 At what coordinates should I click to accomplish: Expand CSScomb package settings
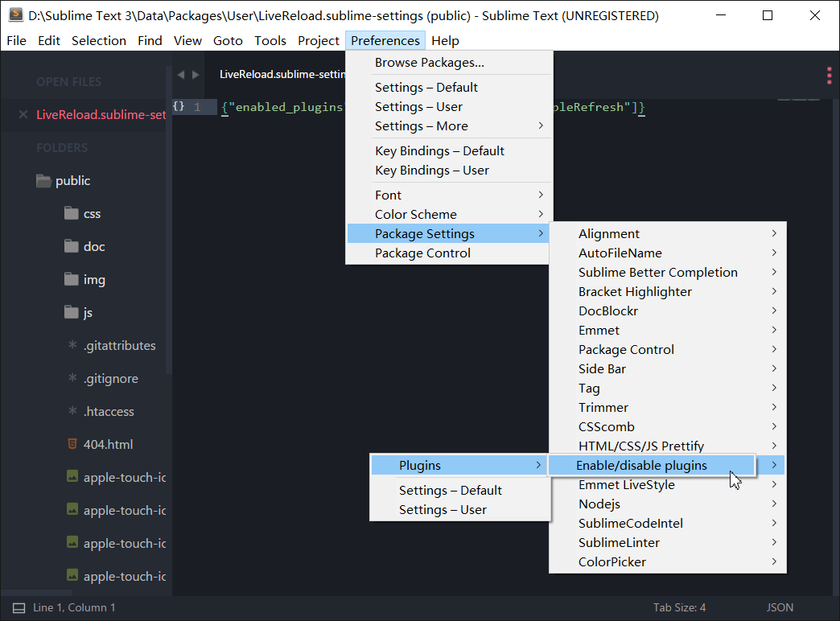668,426
